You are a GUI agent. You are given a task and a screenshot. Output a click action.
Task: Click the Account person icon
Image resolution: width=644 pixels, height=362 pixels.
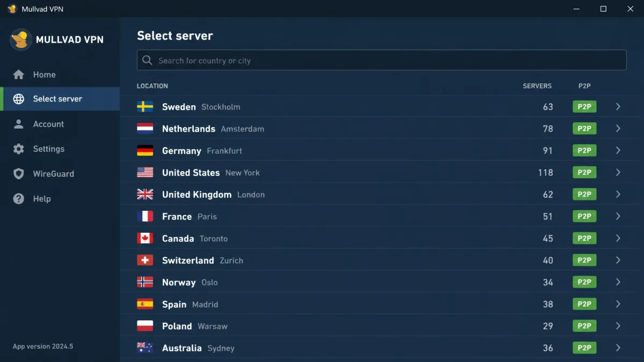pos(19,124)
